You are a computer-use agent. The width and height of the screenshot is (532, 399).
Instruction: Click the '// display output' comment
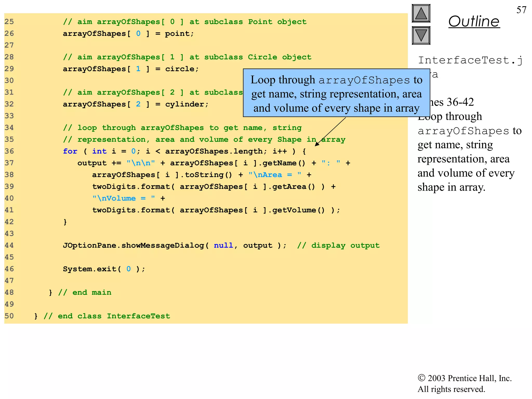coord(338,245)
